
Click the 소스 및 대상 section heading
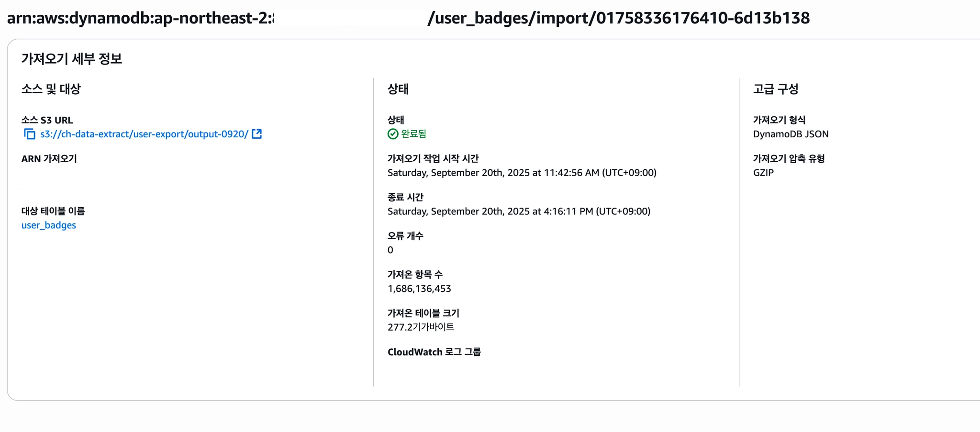point(51,89)
